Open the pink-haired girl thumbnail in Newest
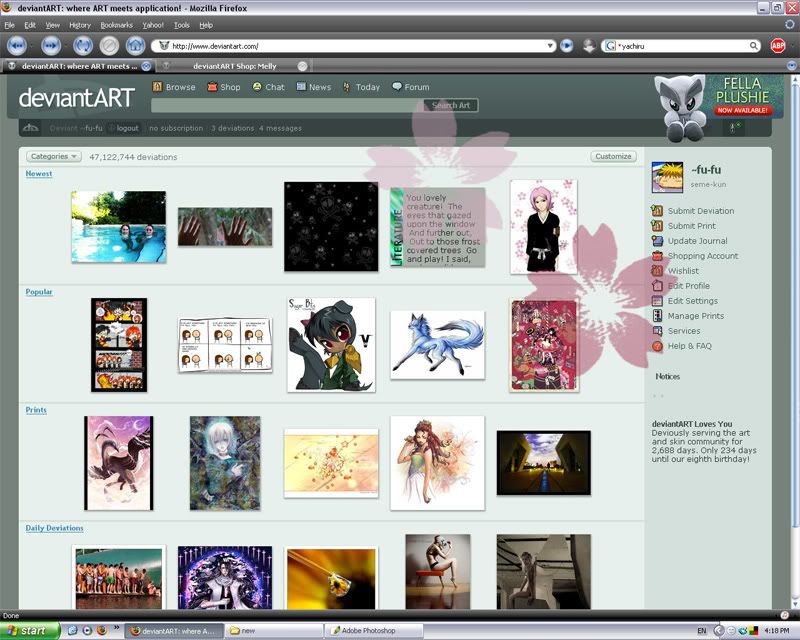The height and width of the screenshot is (640, 800). [544, 227]
